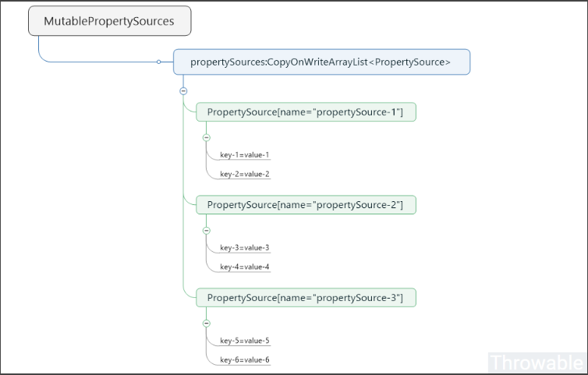
Task: Select the propertySources:CopyOnWriteArrayList node
Action: 321,62
